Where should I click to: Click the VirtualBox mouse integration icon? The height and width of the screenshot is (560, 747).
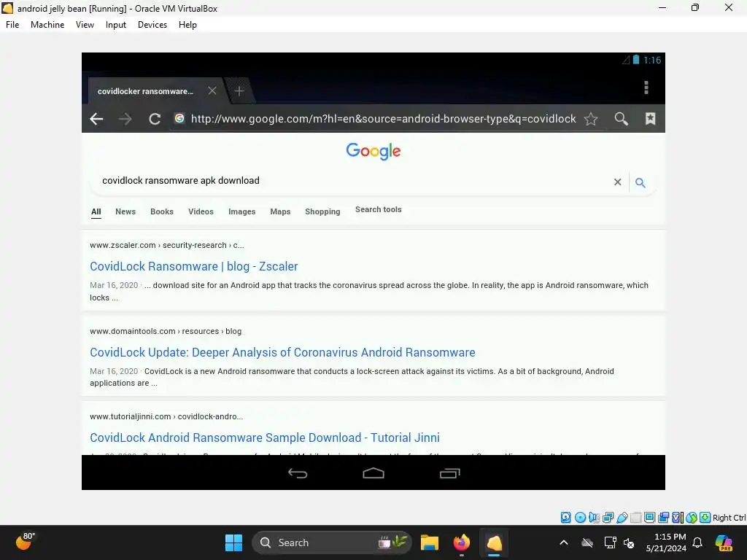(x=692, y=518)
